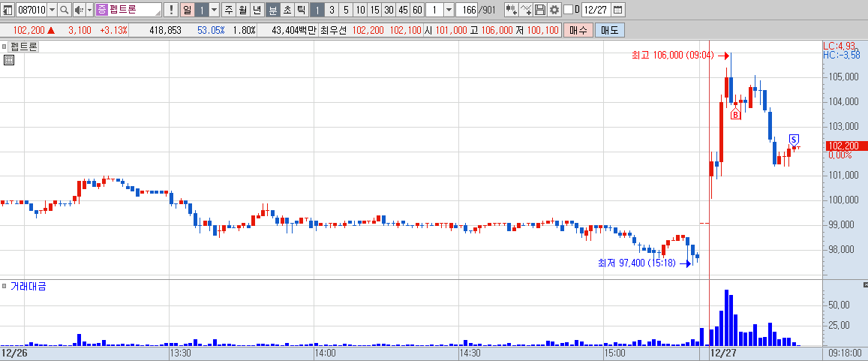Click the speaker sound icon

coord(79,10)
